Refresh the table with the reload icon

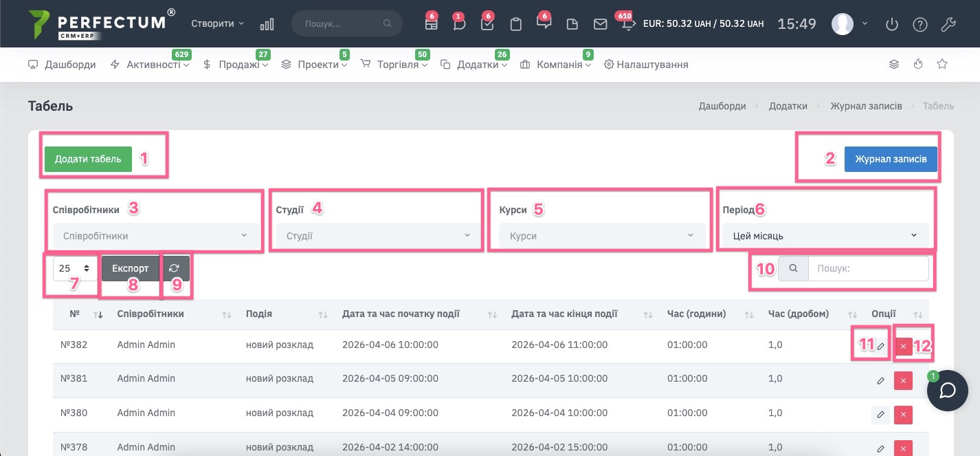[x=174, y=268]
